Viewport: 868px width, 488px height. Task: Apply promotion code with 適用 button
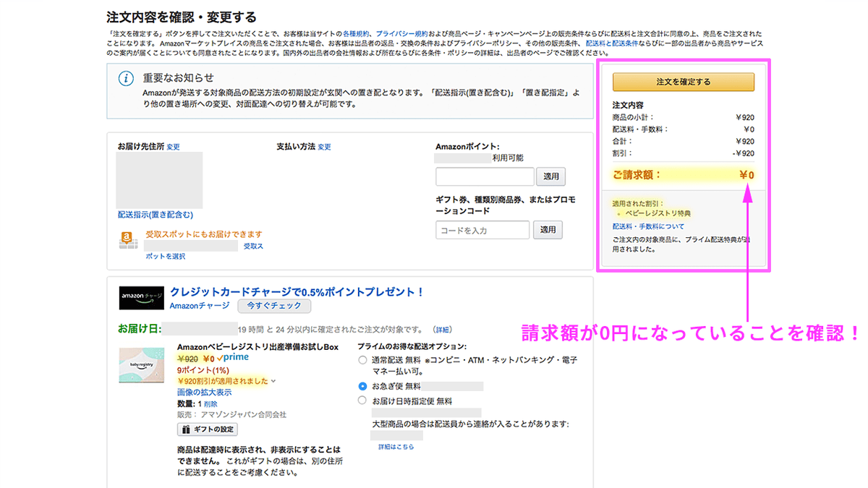coord(548,230)
